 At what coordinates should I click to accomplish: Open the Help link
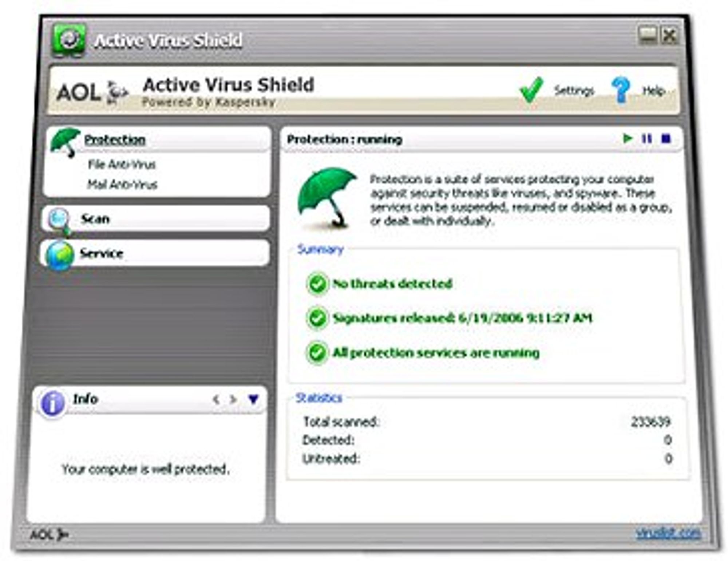pos(654,90)
